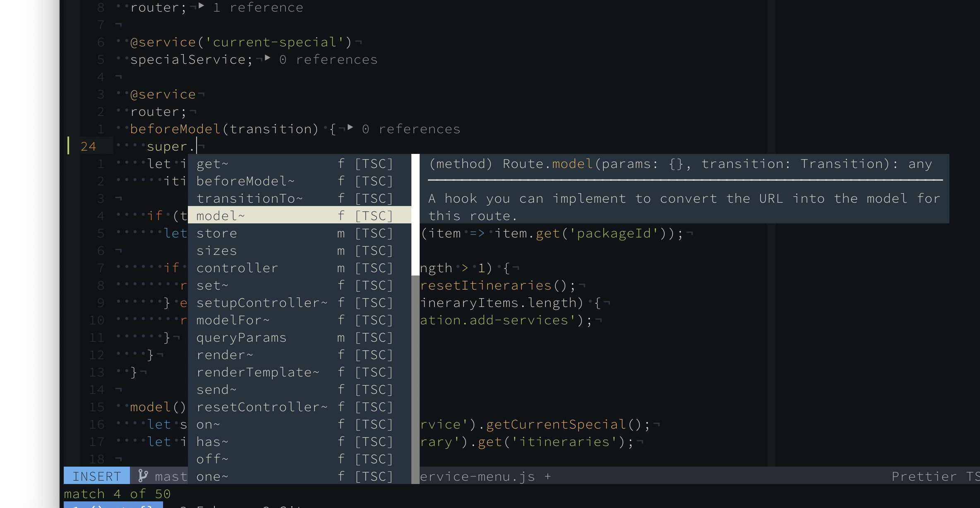This screenshot has height=508, width=980.
Task: Click the function kind icon beside setupController~
Action: coord(341,302)
